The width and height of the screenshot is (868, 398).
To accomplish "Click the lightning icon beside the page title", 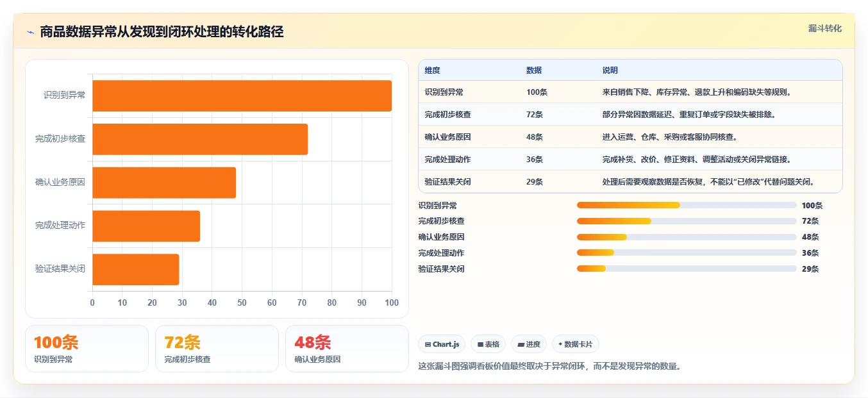I will click(31, 32).
